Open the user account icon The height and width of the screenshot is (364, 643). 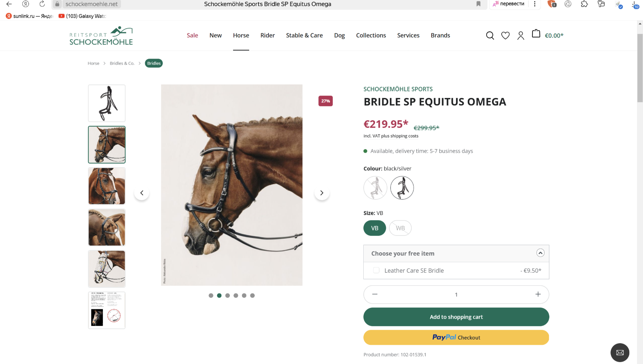coord(521,36)
